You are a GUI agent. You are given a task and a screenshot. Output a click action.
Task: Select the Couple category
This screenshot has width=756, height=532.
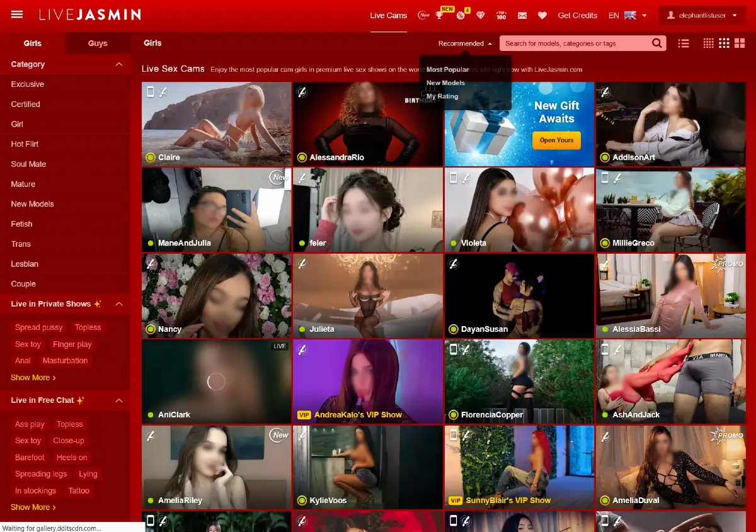click(23, 284)
